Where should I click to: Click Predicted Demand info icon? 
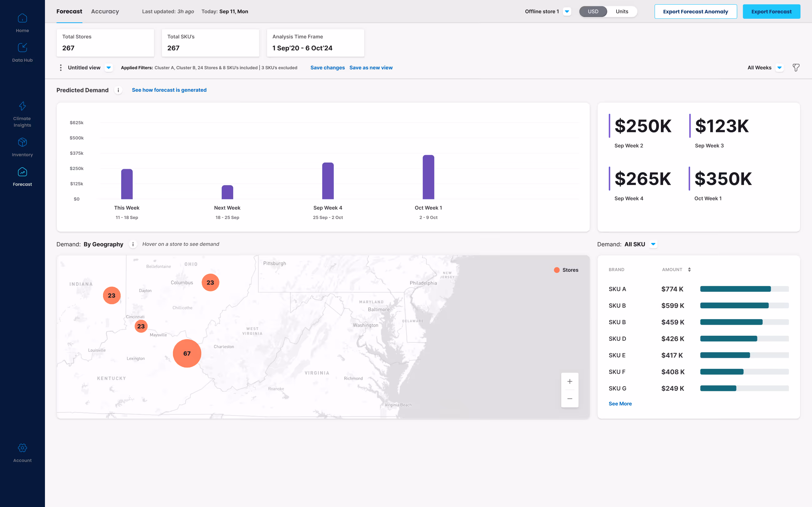(x=118, y=90)
